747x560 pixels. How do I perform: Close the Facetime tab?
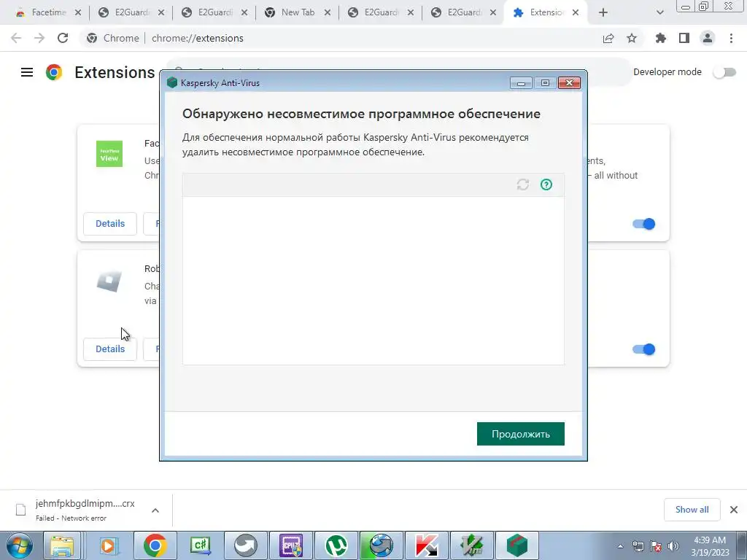[x=78, y=13]
